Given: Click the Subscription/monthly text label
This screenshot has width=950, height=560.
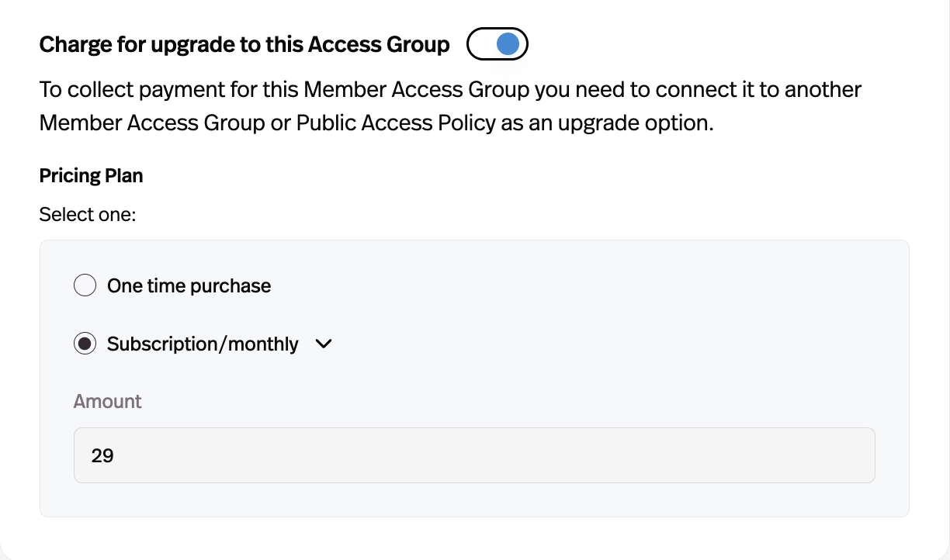Looking at the screenshot, I should [x=202, y=344].
